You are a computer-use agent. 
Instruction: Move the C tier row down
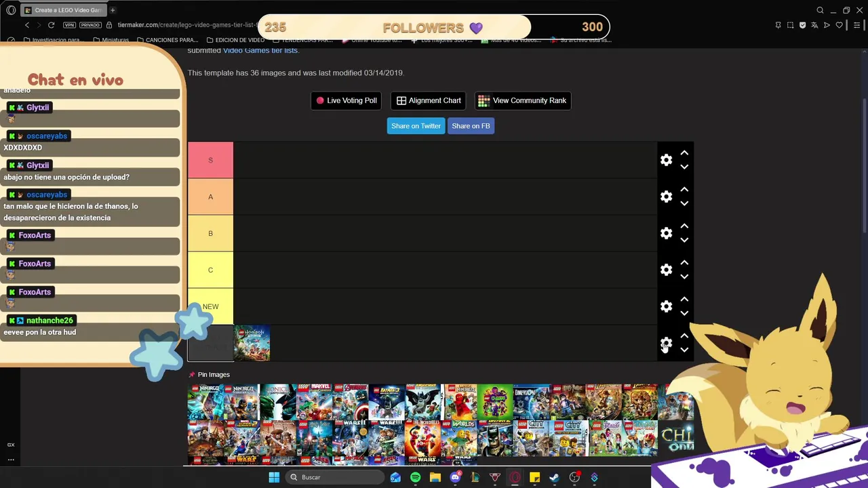(x=684, y=277)
